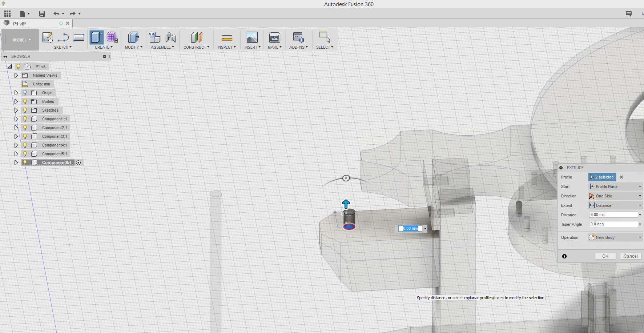Open the INSPECT menu
This screenshot has width=644, height=333.
pyautogui.click(x=227, y=47)
